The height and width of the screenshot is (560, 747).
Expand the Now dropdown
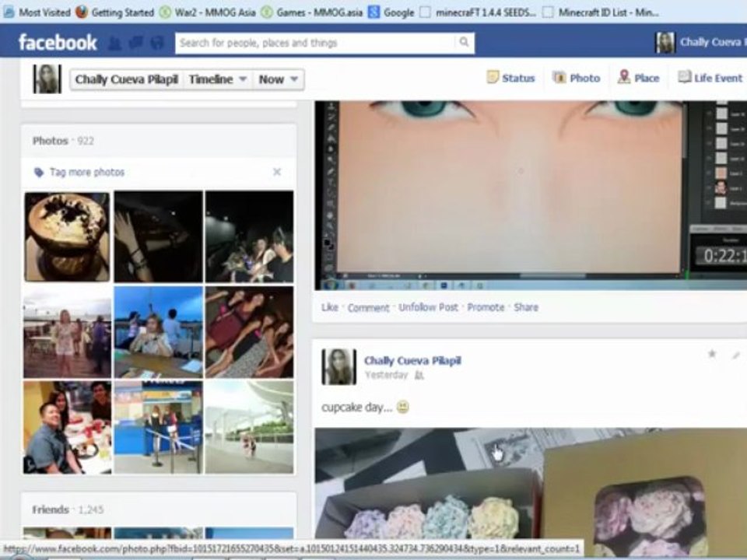[x=279, y=79]
